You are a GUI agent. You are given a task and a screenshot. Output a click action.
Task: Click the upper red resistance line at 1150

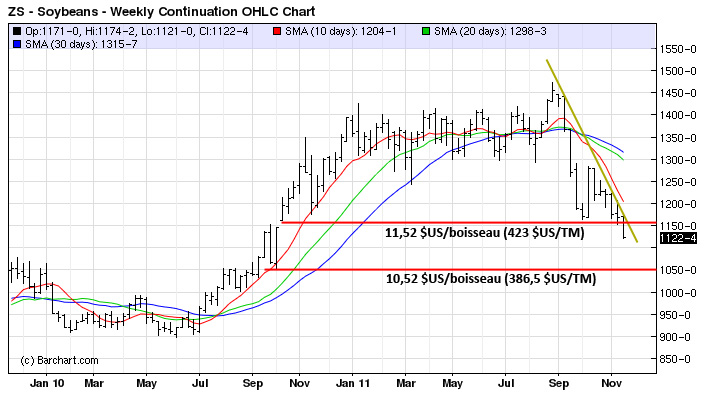[468, 222]
